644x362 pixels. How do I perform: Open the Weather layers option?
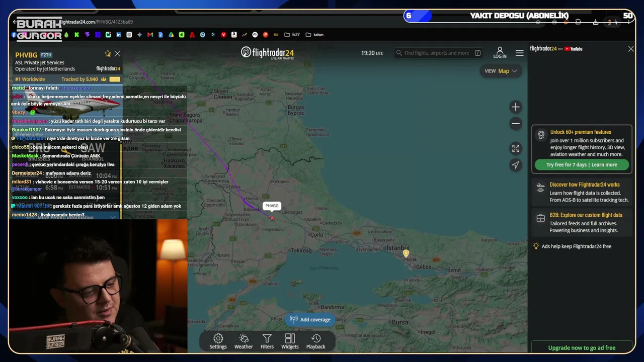coord(244,341)
